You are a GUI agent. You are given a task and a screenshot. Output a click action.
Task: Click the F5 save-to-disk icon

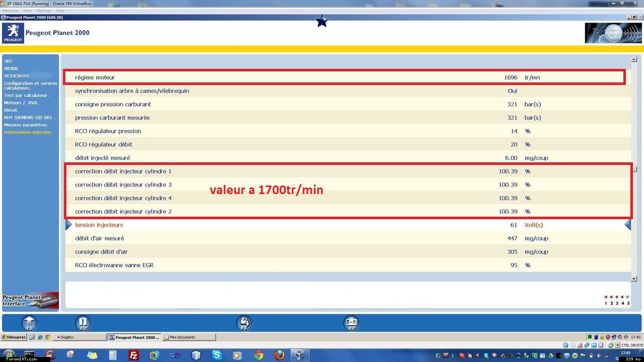(x=244, y=323)
